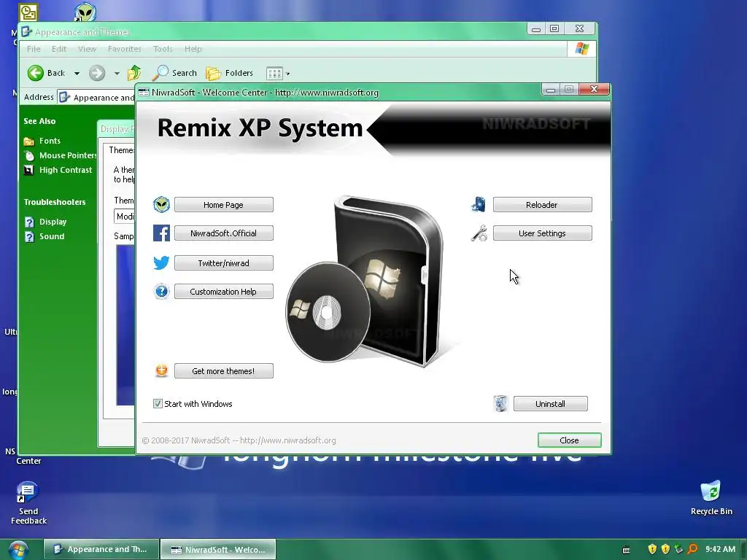
Task: Open the Views dropdown arrow
Action: tap(287, 74)
